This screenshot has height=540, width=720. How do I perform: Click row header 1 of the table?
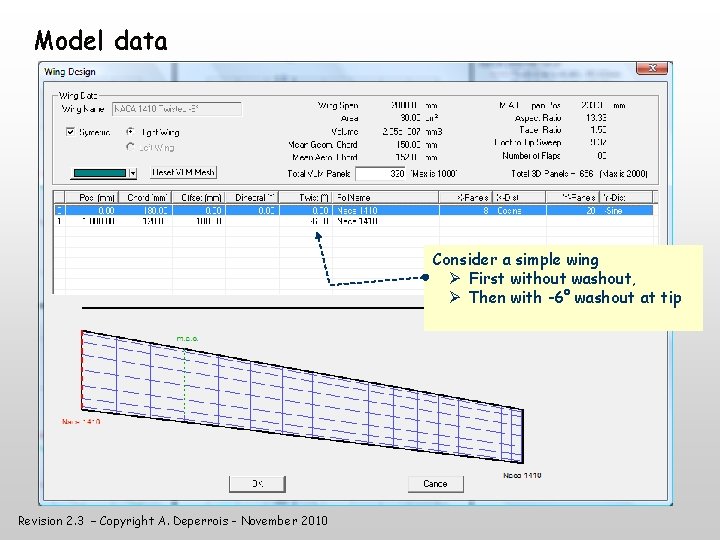pos(59,221)
